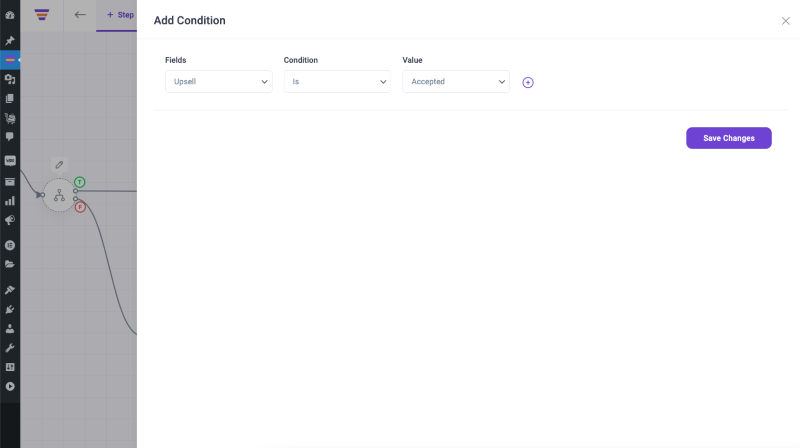Open the Fields dropdown showing Upsell
Image resolution: width=800 pixels, height=448 pixels.
219,82
